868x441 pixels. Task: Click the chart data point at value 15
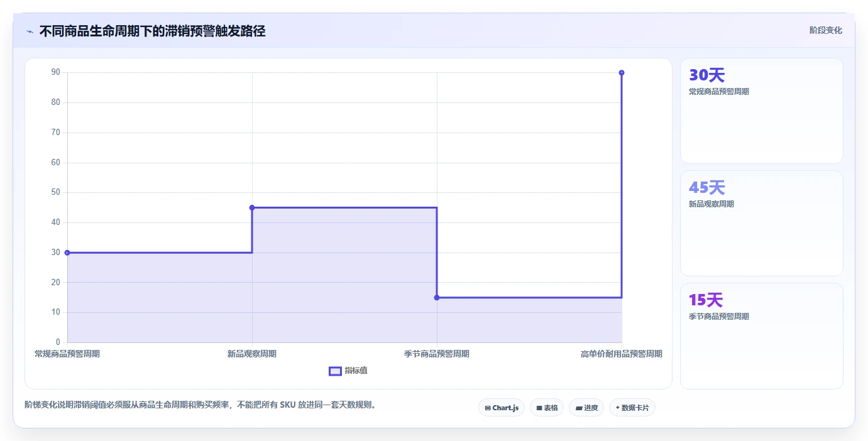click(437, 298)
